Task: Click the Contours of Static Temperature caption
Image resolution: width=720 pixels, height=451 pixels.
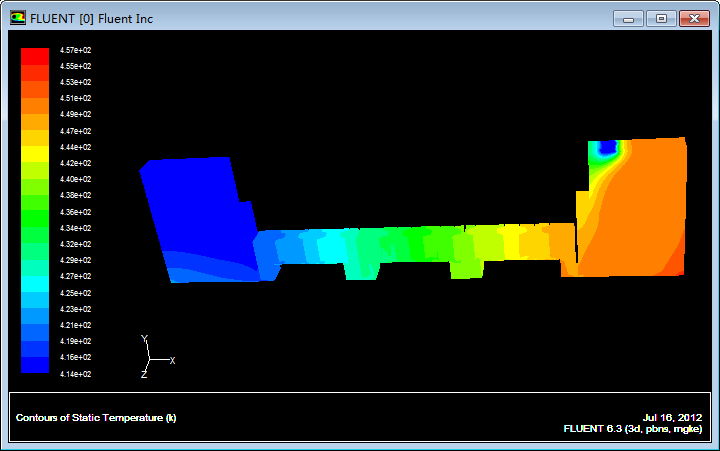Action: (96, 417)
